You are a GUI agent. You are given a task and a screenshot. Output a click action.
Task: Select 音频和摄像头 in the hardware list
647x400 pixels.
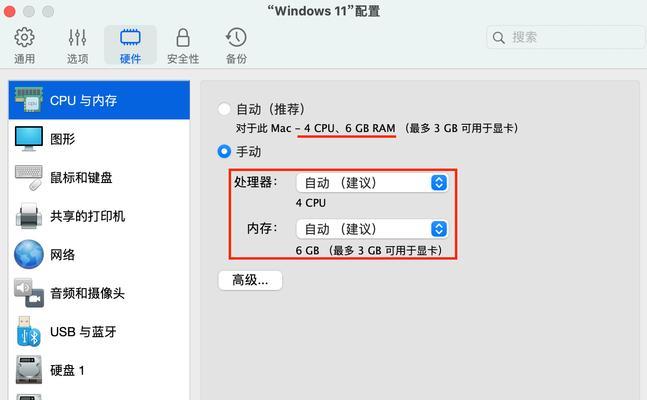99,293
